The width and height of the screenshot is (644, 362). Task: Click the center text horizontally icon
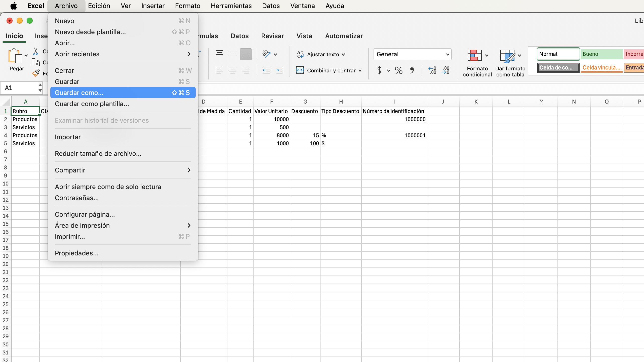pos(232,70)
